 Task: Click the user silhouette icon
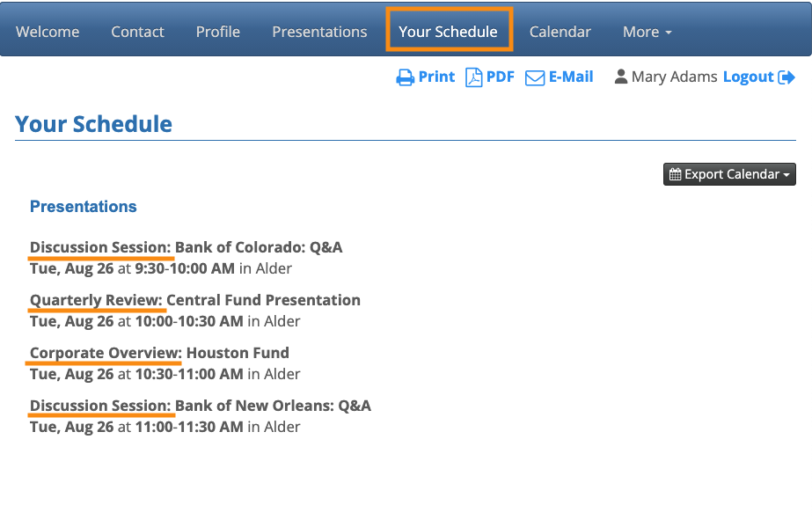[x=621, y=77]
